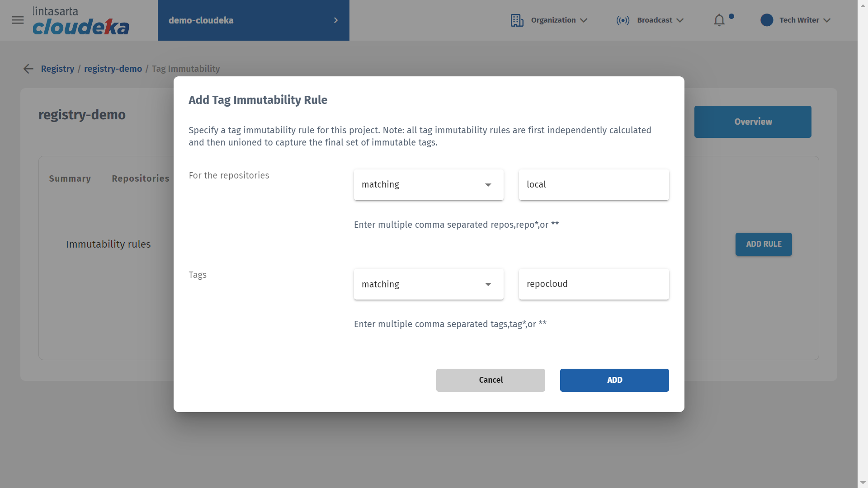
Task: Click the repository name input field
Action: 594,185
